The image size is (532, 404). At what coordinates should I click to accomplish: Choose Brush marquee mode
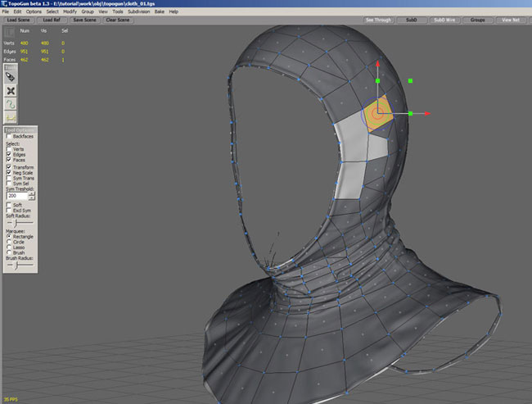(9, 252)
